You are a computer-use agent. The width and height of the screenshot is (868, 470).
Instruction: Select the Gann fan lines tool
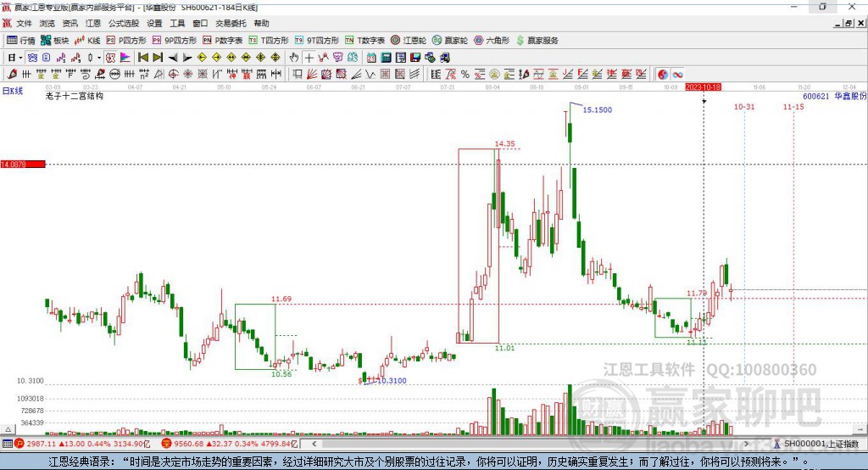[x=312, y=75]
